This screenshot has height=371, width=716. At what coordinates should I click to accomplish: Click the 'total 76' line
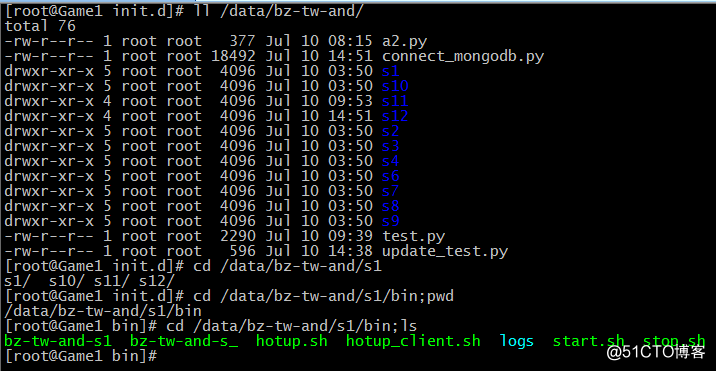tap(40, 26)
